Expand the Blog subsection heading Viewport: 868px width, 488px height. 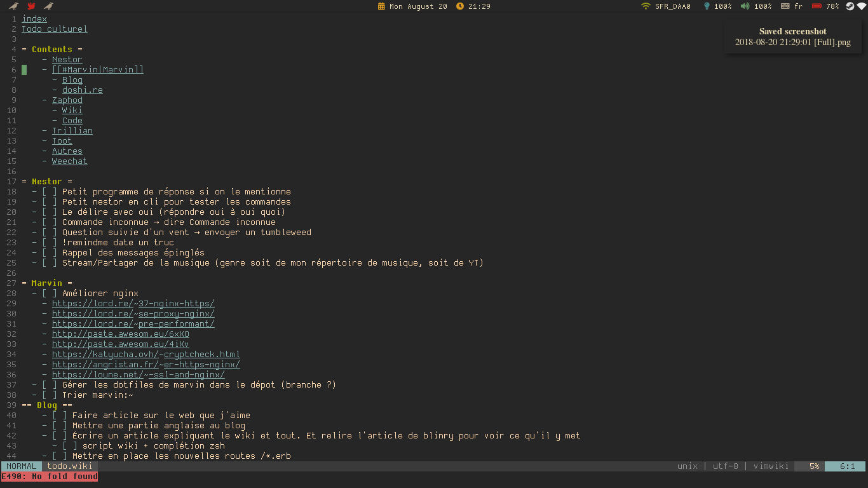(46, 405)
